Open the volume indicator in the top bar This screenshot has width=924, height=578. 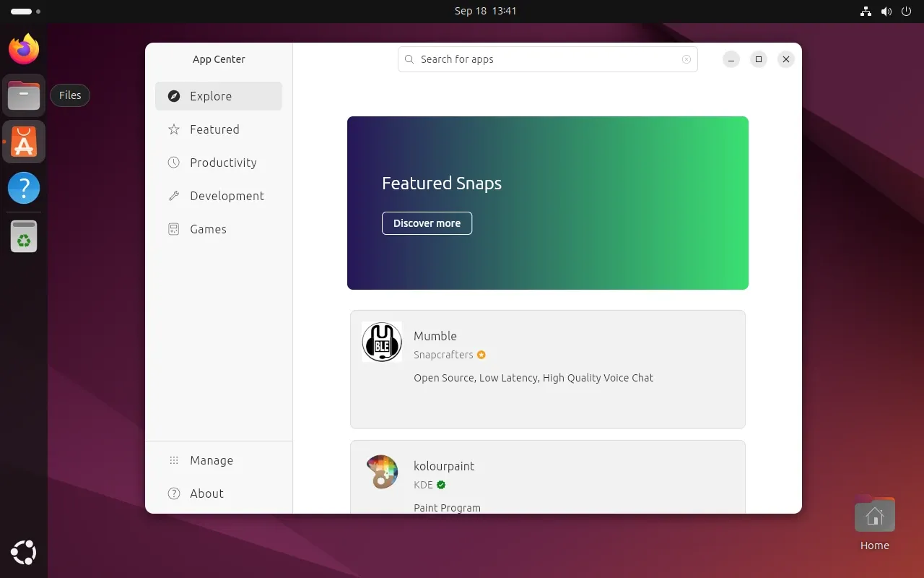click(x=886, y=12)
